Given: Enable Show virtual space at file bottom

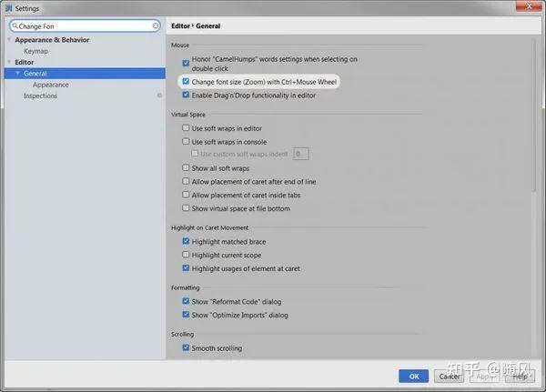Looking at the screenshot, I should pos(186,208).
